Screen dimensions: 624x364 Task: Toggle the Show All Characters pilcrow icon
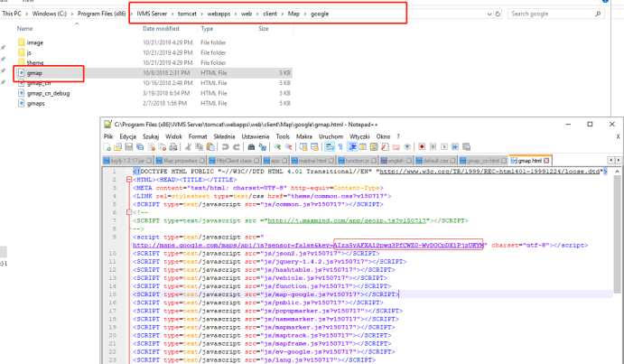(x=340, y=147)
